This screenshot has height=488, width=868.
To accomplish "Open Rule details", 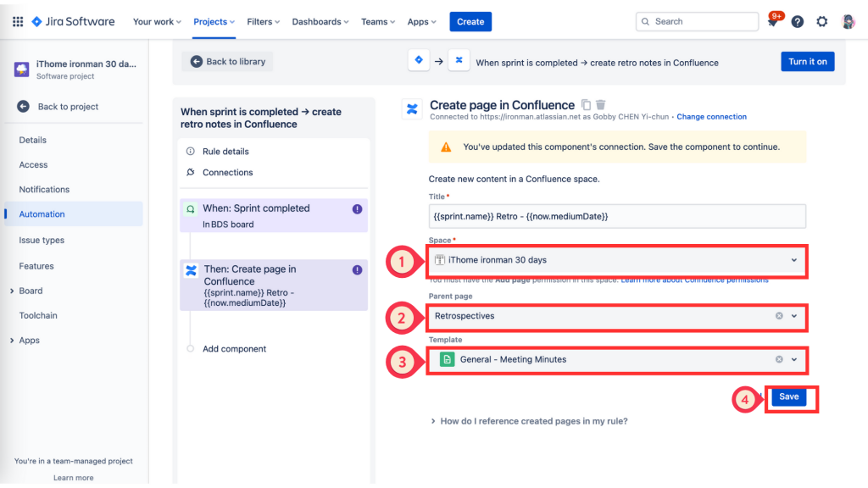I will tap(225, 151).
